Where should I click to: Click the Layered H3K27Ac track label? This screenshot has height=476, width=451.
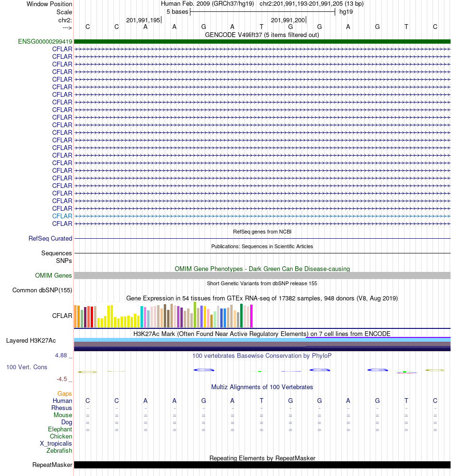[31, 341]
